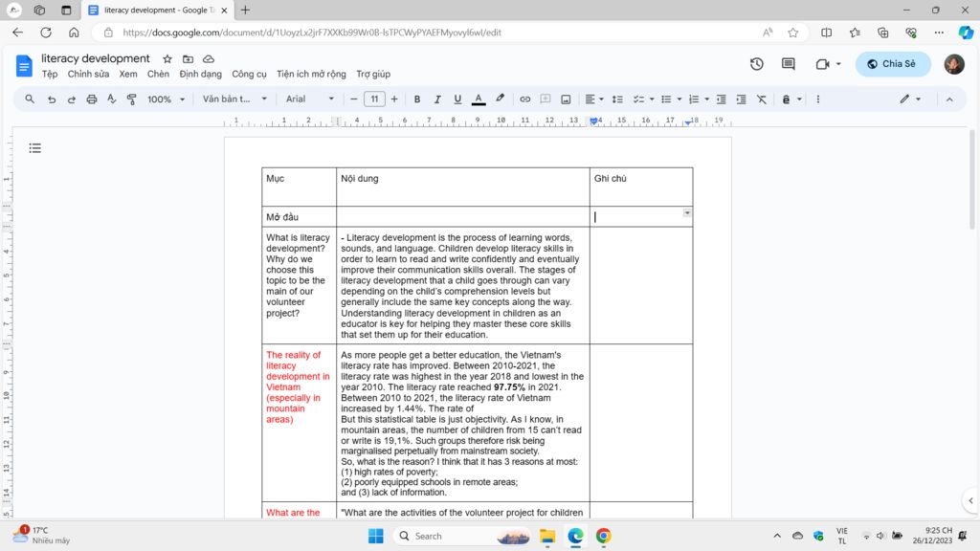Viewport: 980px width, 551px height.
Task: Open the Công cụ menu
Action: (249, 74)
